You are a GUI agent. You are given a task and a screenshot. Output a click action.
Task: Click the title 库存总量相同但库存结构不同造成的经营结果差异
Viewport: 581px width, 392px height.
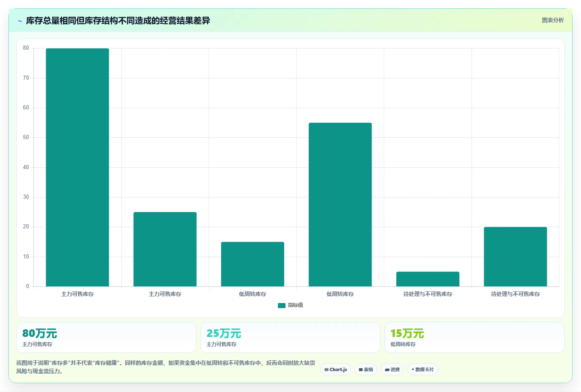(x=118, y=20)
